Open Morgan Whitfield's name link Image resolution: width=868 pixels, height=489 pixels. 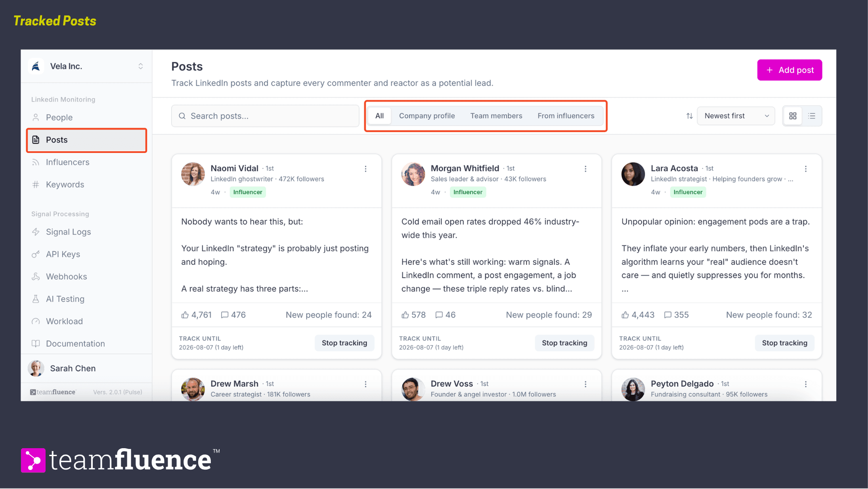point(465,168)
